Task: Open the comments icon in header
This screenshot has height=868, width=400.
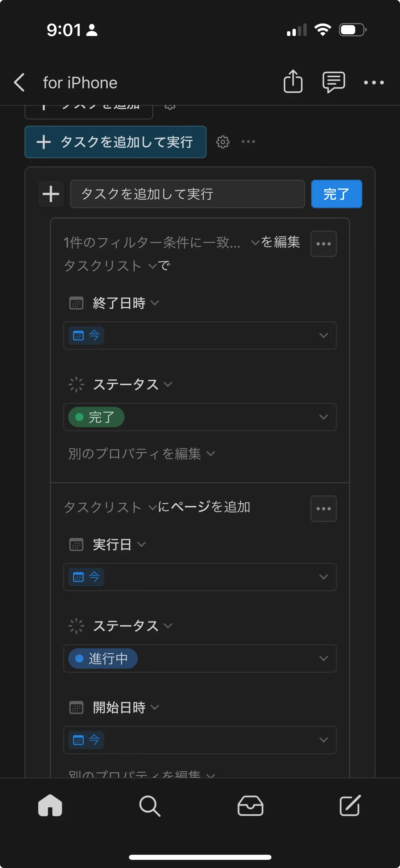Action: pyautogui.click(x=334, y=82)
